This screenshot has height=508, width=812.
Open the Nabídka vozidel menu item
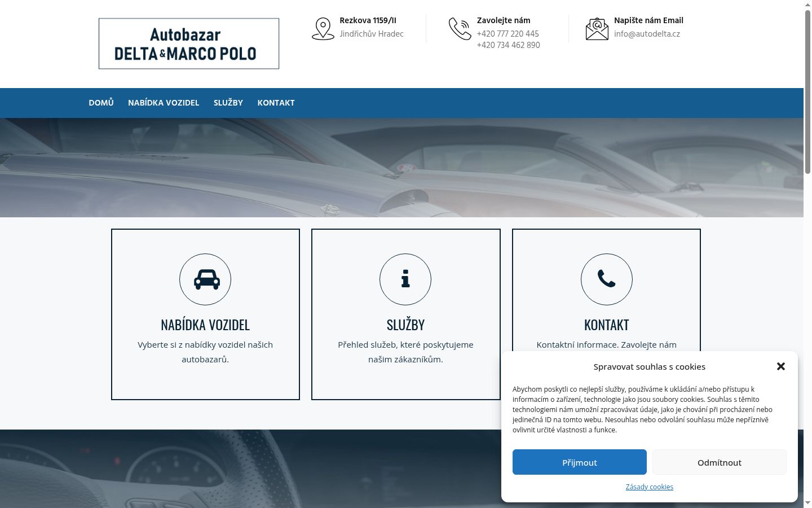coord(164,103)
